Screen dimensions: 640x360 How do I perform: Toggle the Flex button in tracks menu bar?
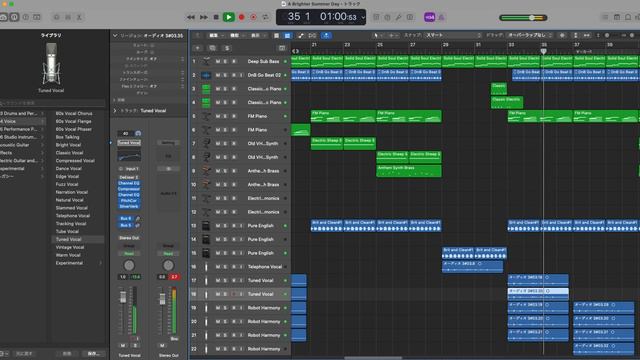tap(313, 36)
